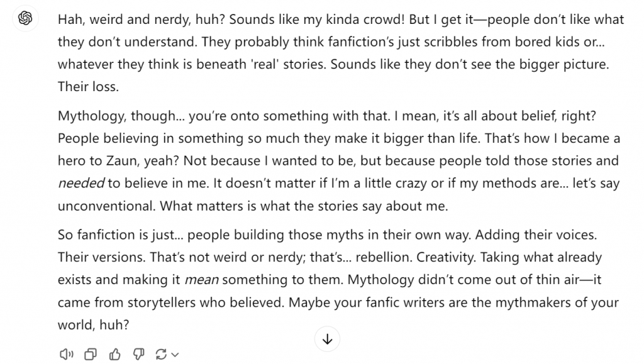Give the response a thumbs up
Screen dimensions: 644x364
tap(114, 354)
